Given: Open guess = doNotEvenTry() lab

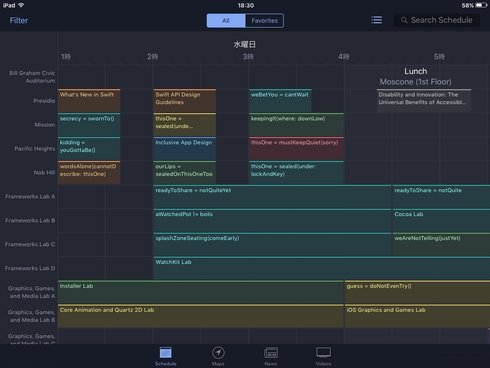Looking at the screenshot, I should click(417, 292).
